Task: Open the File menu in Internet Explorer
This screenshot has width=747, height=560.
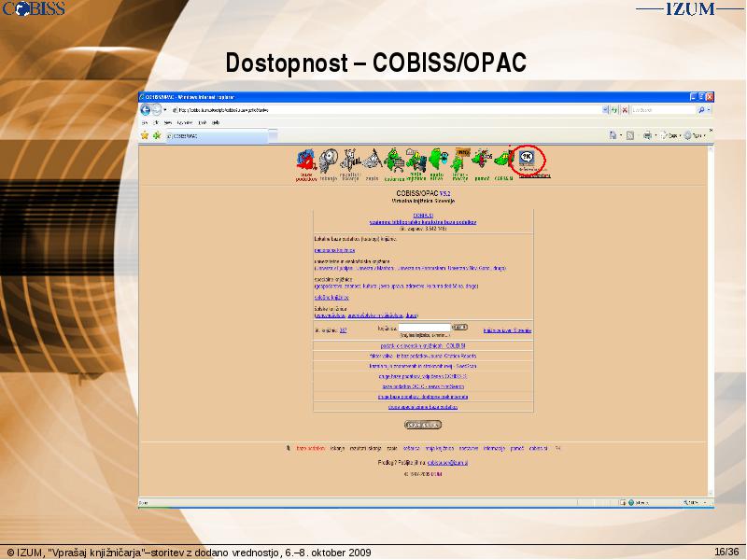Action: pyautogui.click(x=145, y=123)
